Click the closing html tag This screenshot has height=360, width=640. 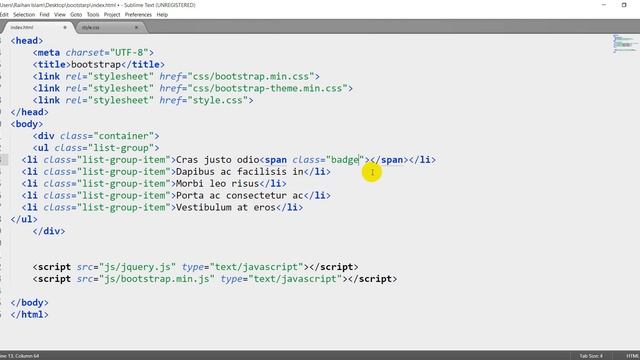[x=29, y=315]
